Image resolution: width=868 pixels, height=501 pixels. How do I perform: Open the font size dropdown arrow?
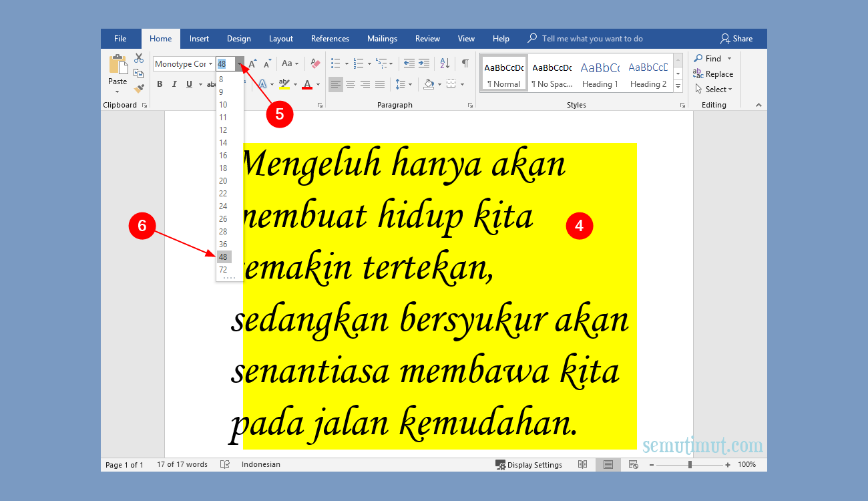(240, 64)
